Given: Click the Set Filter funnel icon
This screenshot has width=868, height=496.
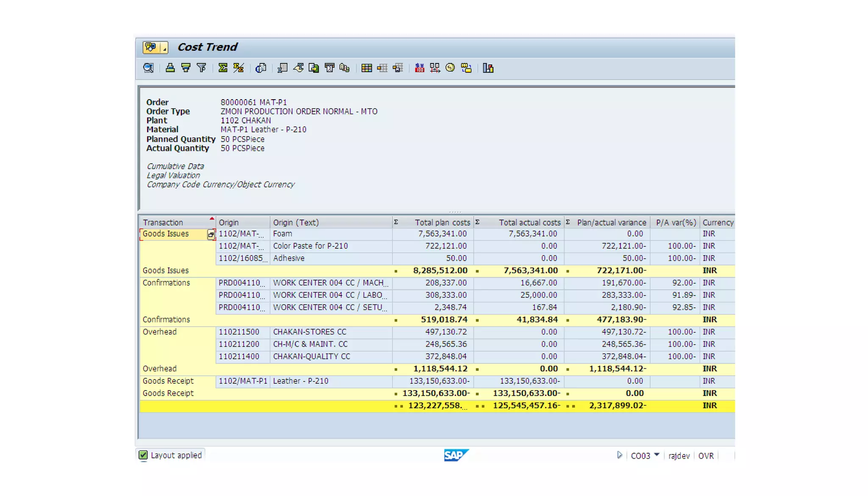Looking at the screenshot, I should 201,68.
